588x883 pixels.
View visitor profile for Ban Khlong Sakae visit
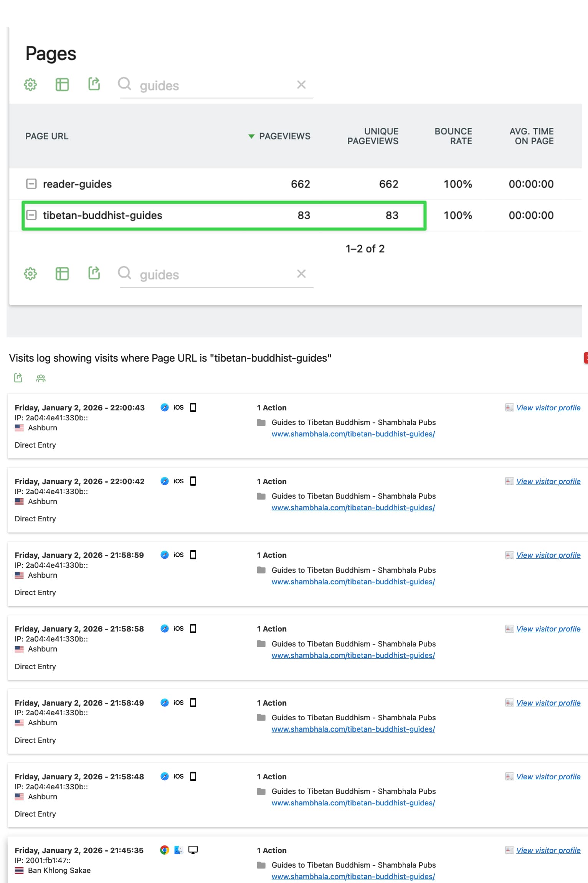(548, 850)
